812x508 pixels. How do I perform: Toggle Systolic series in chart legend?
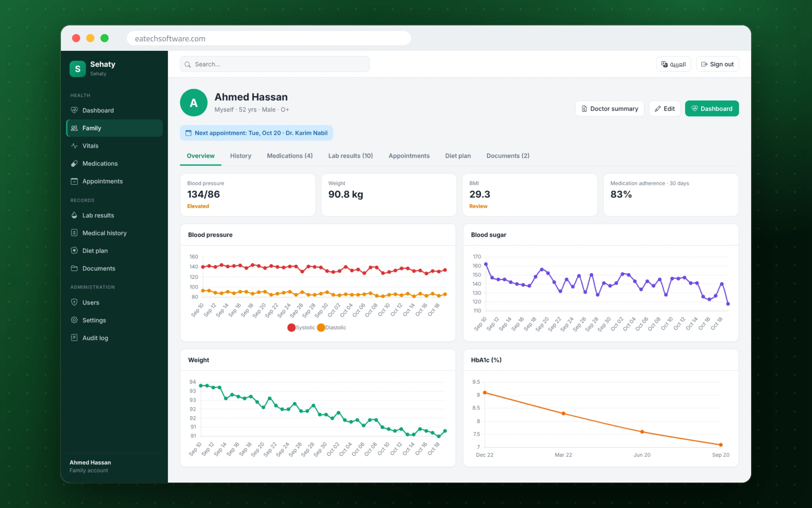tap(301, 327)
